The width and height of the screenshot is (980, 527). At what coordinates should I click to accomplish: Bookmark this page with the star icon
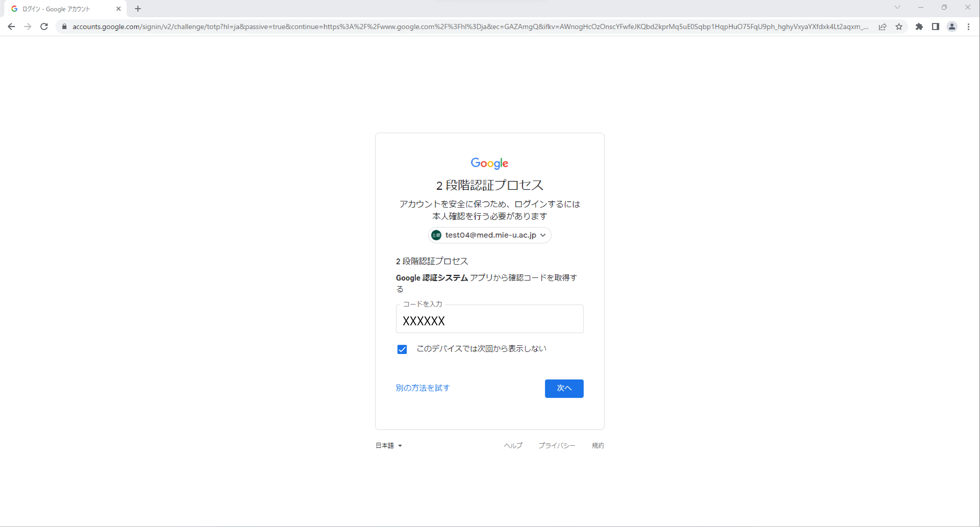(899, 27)
